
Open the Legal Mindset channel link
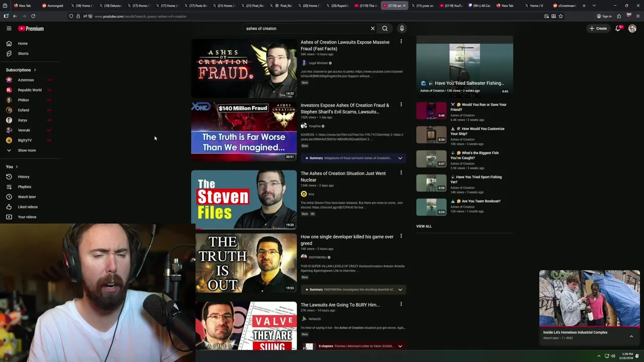pyautogui.click(x=318, y=63)
